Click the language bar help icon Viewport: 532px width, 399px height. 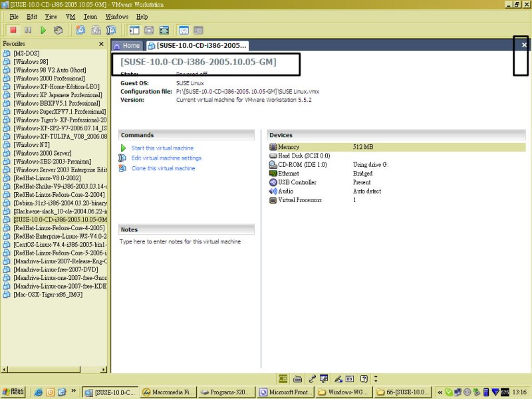364,378
